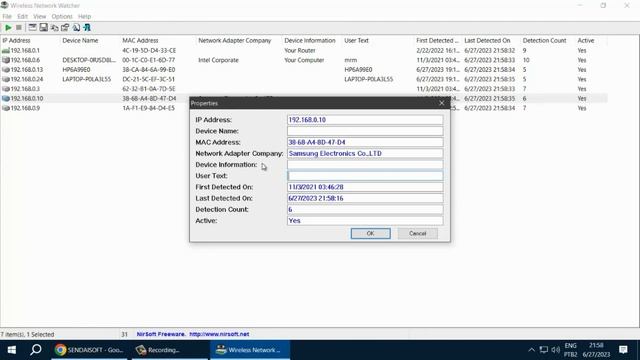This screenshot has height=360, width=640.
Task: Open the Windows Start menu
Action: (12, 350)
